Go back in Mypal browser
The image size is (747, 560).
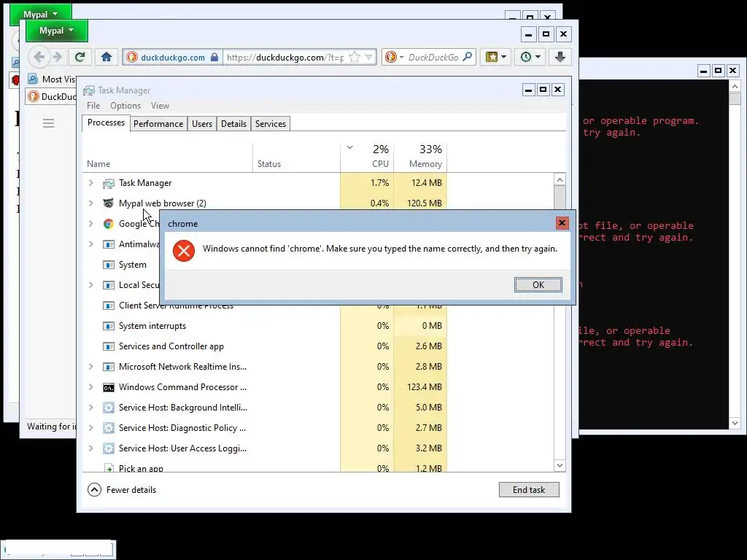pos(39,57)
